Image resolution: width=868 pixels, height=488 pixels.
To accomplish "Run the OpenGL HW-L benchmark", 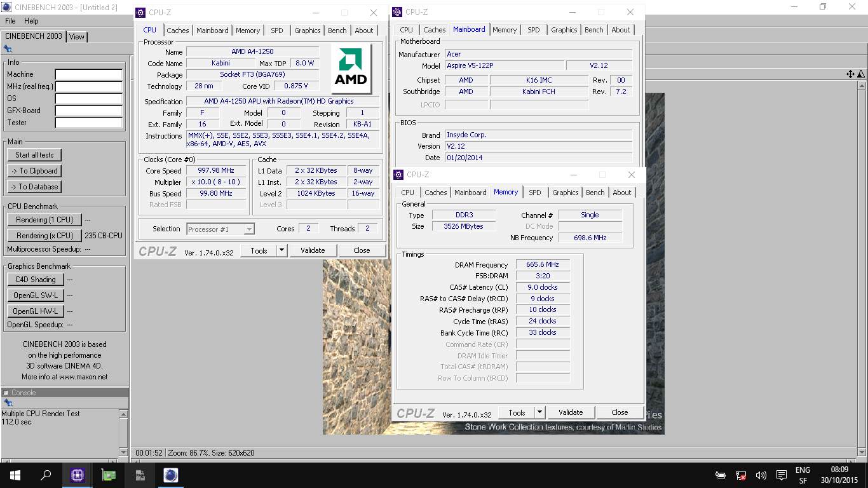I will (35, 311).
